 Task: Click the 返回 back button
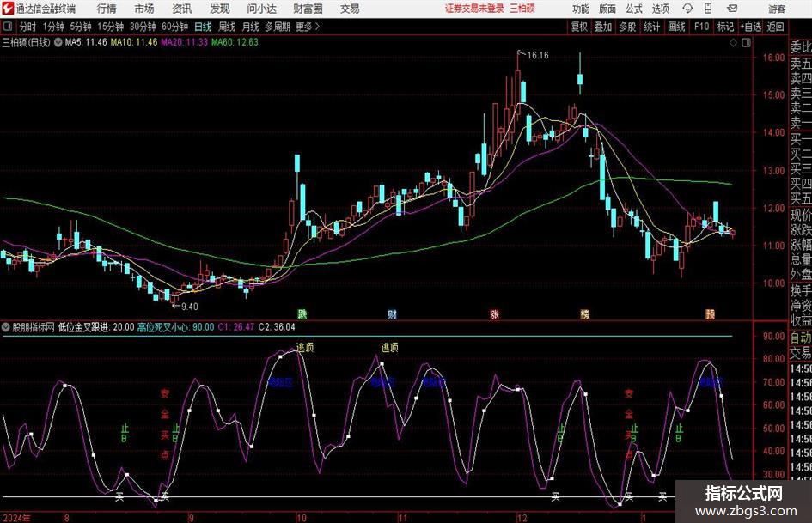coord(775,27)
